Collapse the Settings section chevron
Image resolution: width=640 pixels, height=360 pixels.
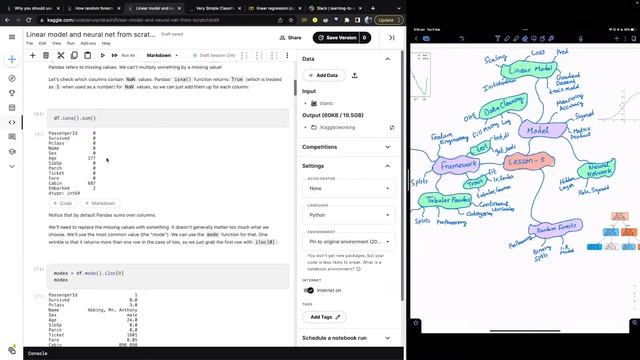[x=387, y=166]
